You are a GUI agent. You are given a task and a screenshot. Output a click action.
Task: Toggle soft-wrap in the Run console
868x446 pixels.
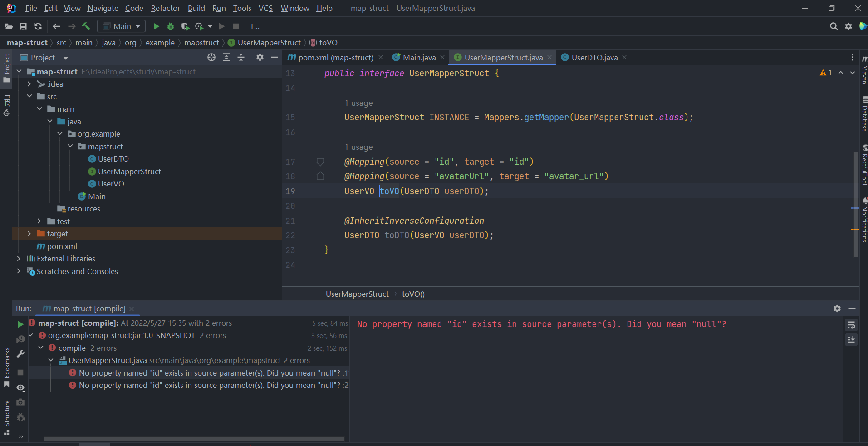[x=852, y=325]
